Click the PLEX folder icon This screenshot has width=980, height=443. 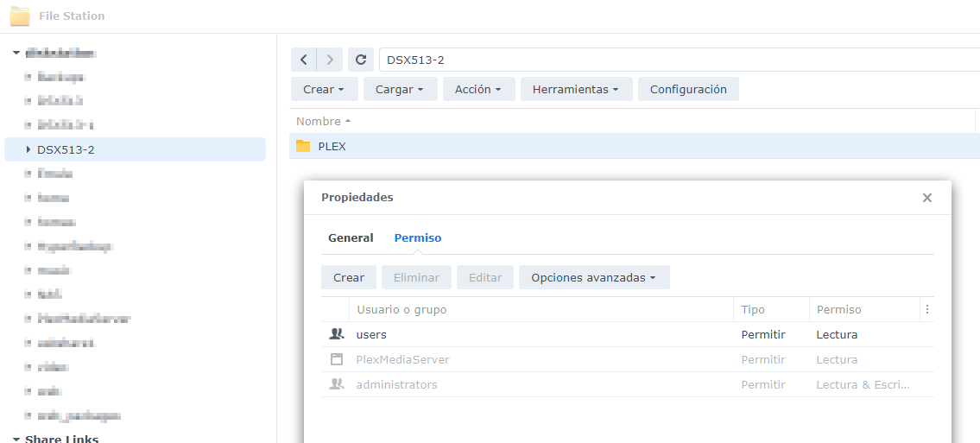coord(303,146)
